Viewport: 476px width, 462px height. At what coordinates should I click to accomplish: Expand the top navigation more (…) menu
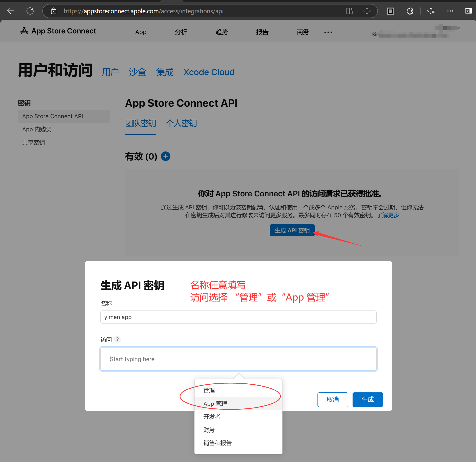tap(328, 32)
